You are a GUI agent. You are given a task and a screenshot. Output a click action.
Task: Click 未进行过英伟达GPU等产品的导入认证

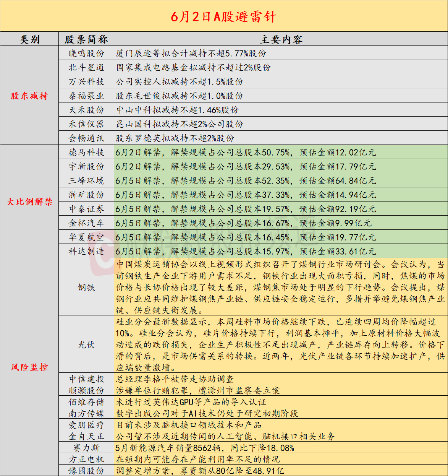tap(191, 402)
